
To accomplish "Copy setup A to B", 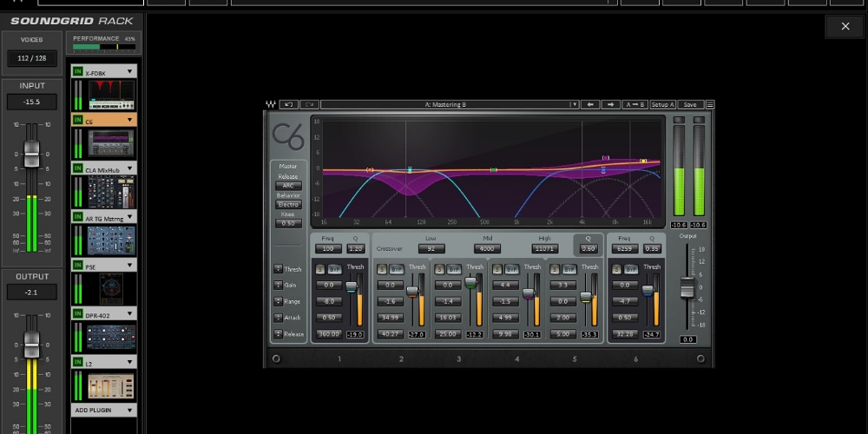I will pyautogui.click(x=635, y=105).
